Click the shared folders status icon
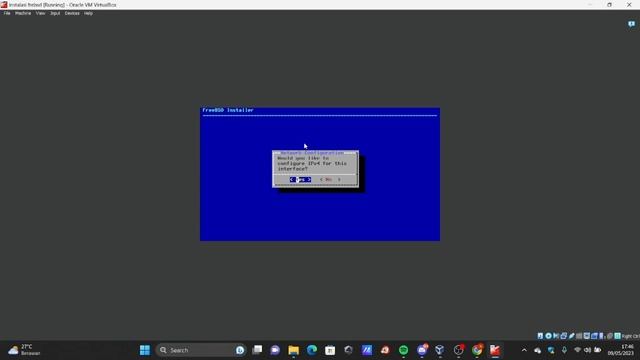This screenshot has height=360, width=640. (x=579, y=336)
